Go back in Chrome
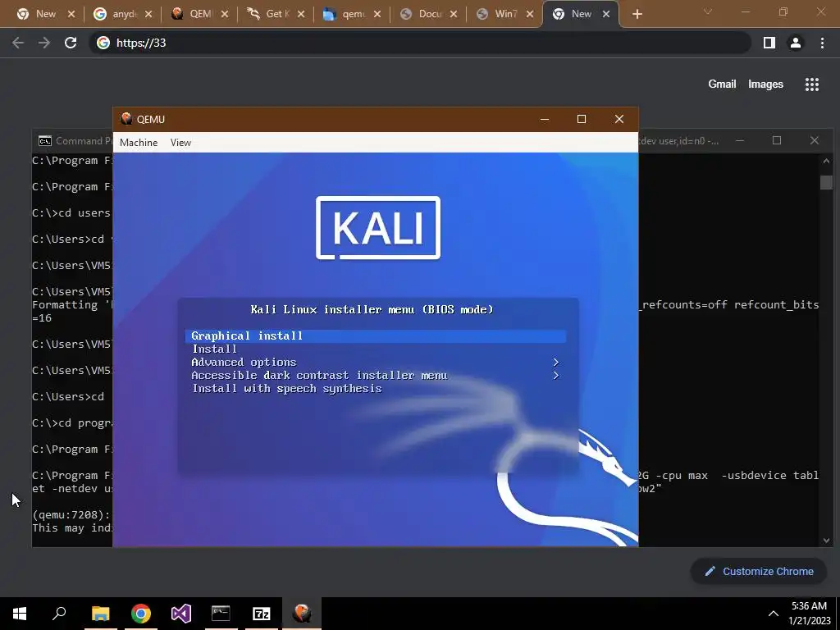840x630 pixels. coord(18,43)
